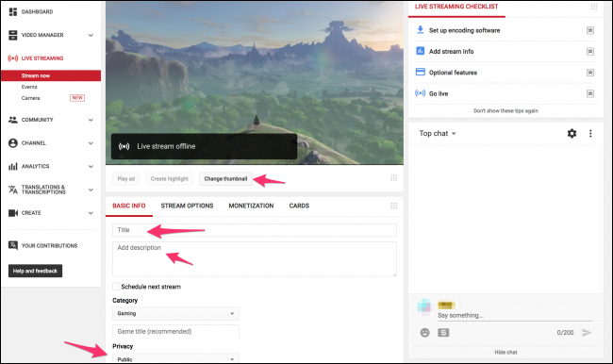Click the Go live broadcast icon in checklist
This screenshot has width=613, height=364.
[x=421, y=93]
